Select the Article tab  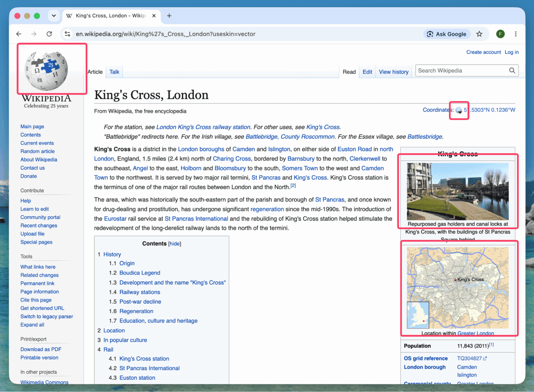[95, 72]
